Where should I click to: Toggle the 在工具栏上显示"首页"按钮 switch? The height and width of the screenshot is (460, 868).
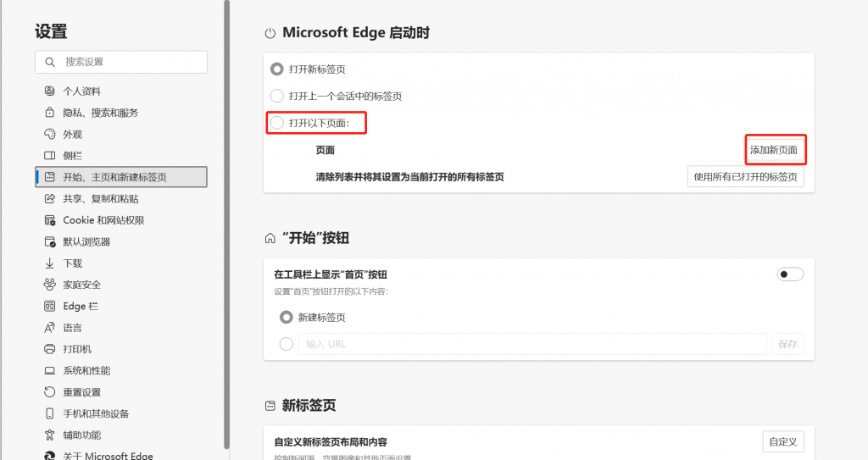790,274
